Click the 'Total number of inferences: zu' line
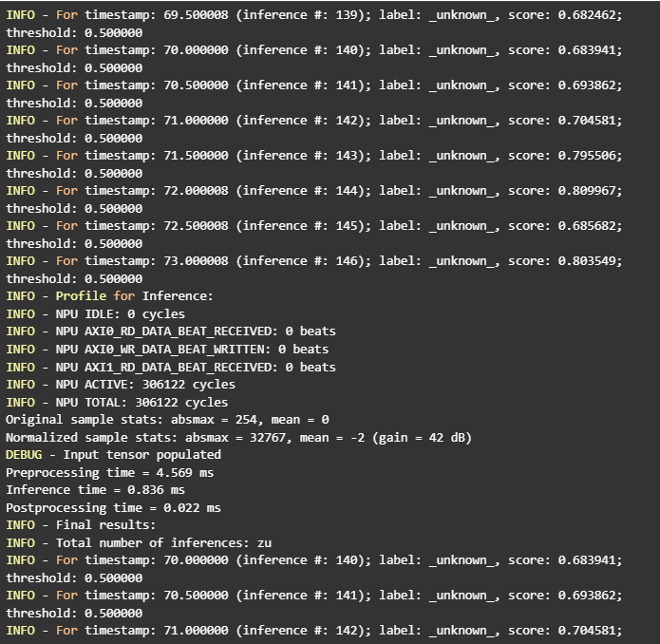 pyautogui.click(x=140, y=542)
